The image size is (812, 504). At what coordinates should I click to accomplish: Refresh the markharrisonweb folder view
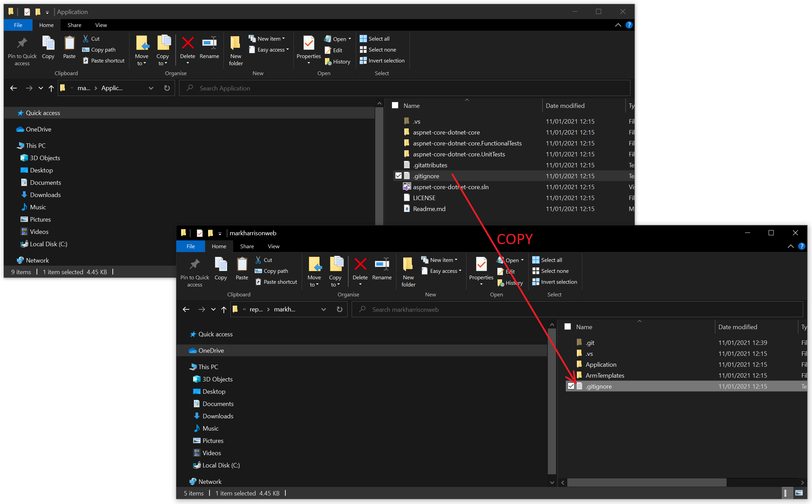click(339, 309)
